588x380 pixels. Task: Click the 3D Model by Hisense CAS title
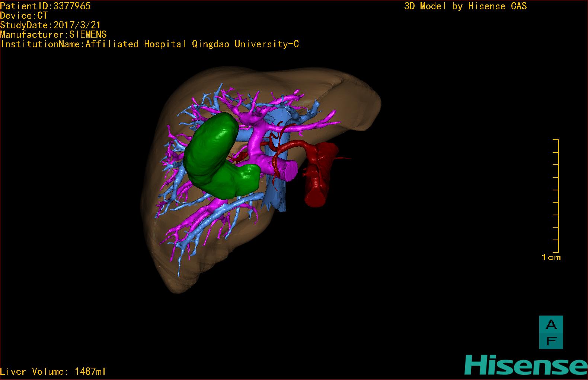(x=465, y=6)
